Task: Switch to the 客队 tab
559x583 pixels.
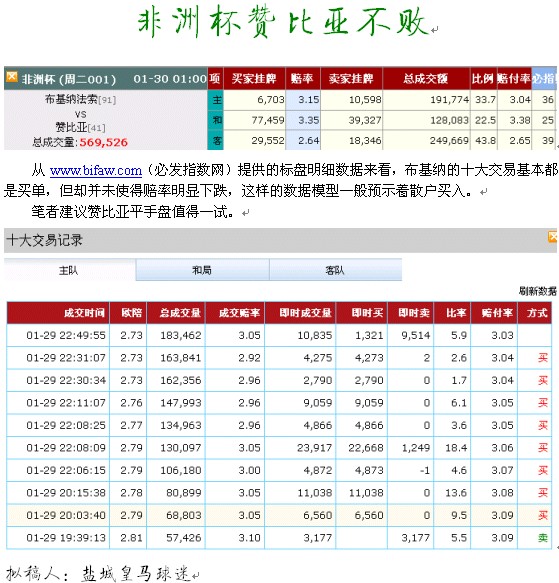Action: pos(335,270)
